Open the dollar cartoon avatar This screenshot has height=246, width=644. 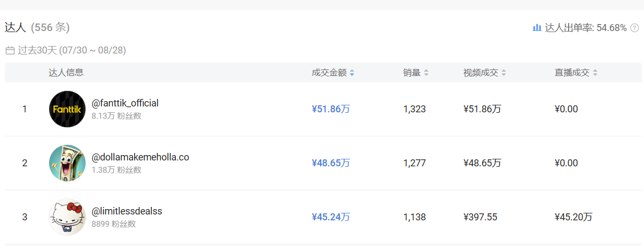pos(67,163)
